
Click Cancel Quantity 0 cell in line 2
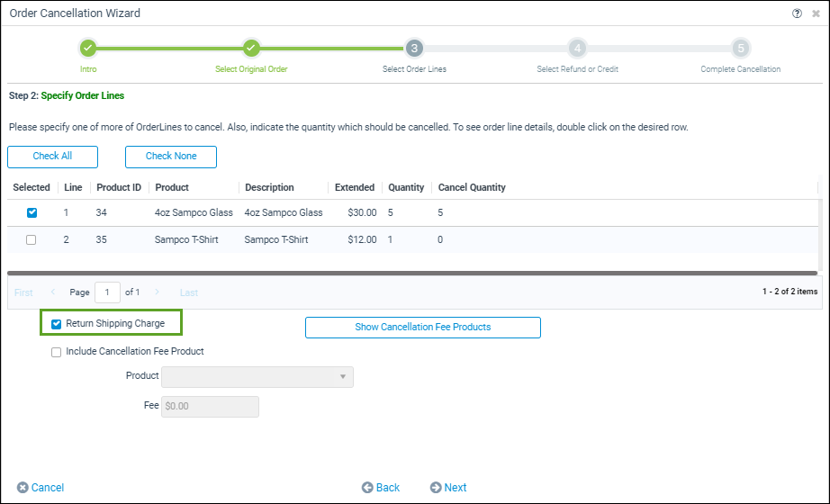440,239
